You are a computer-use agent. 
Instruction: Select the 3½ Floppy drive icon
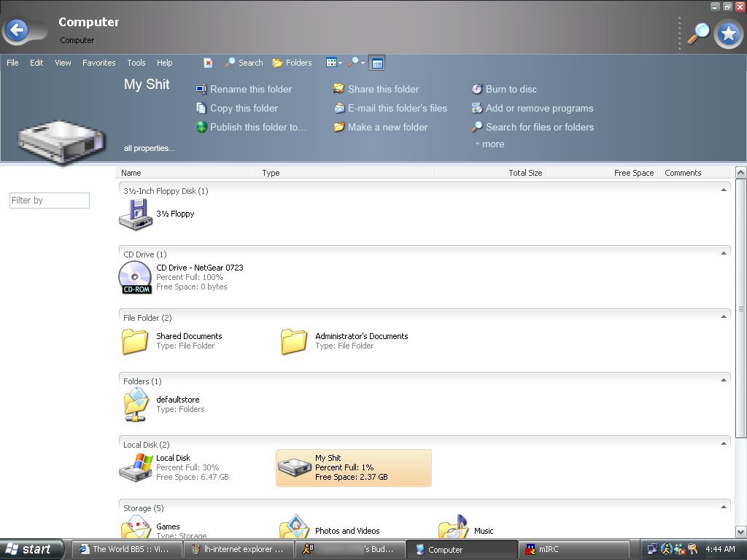coord(136,214)
